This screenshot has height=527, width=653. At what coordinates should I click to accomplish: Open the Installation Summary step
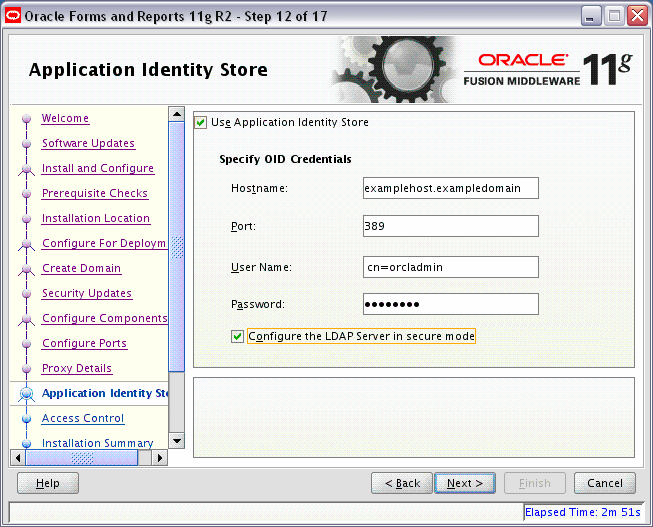(98, 443)
